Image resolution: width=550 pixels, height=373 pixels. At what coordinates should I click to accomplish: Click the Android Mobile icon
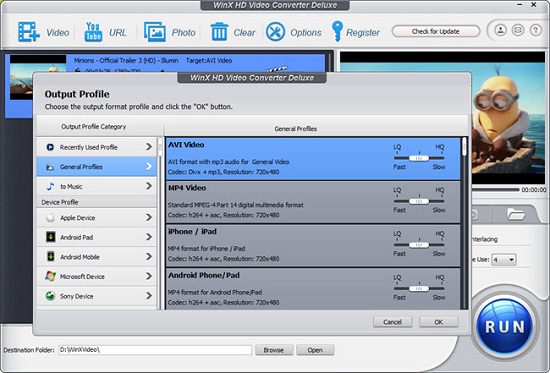[x=51, y=257]
